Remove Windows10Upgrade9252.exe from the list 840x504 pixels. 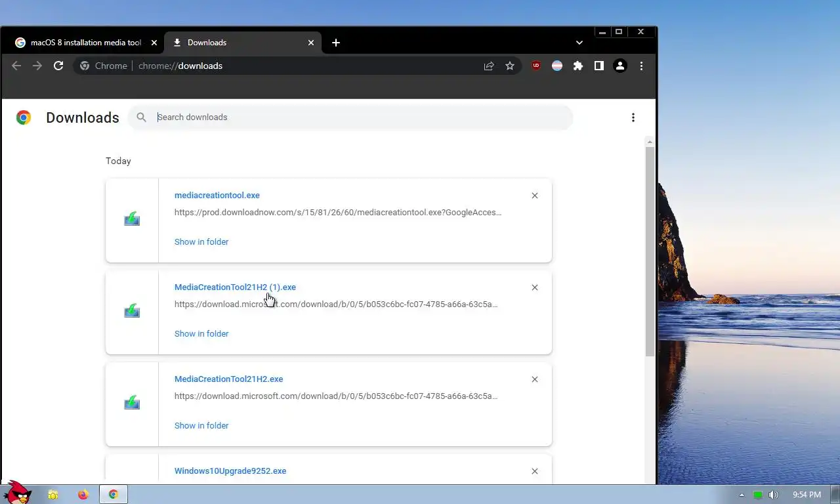click(535, 471)
